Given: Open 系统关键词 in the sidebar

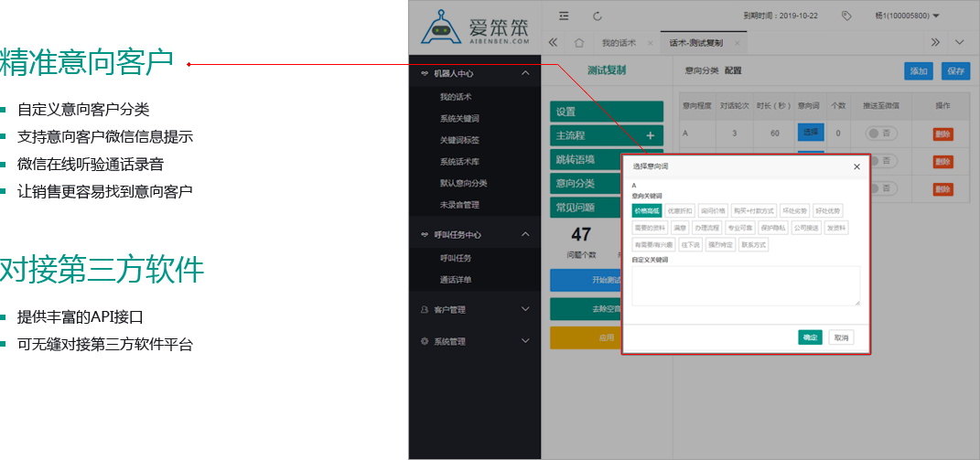Looking at the screenshot, I should (x=459, y=119).
